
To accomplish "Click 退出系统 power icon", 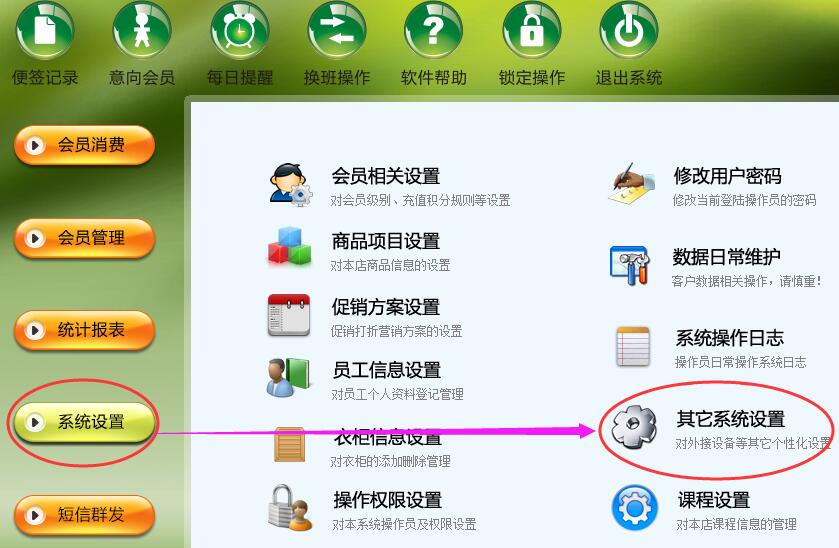I will [x=629, y=28].
